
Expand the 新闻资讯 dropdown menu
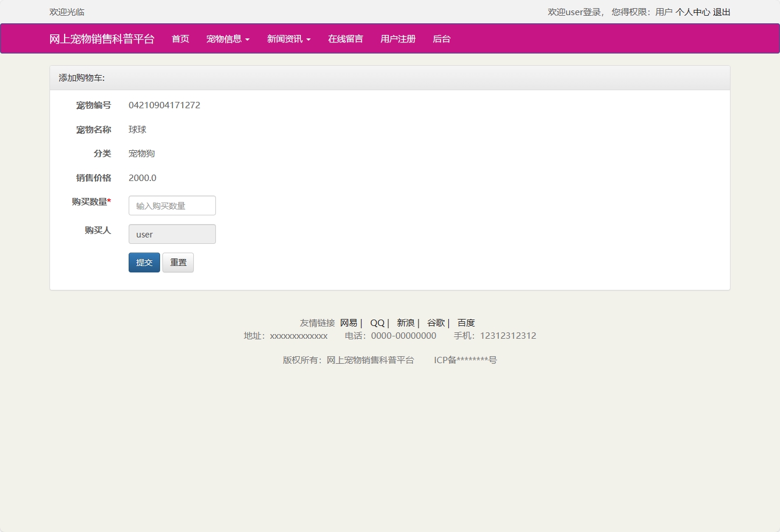[x=289, y=39]
